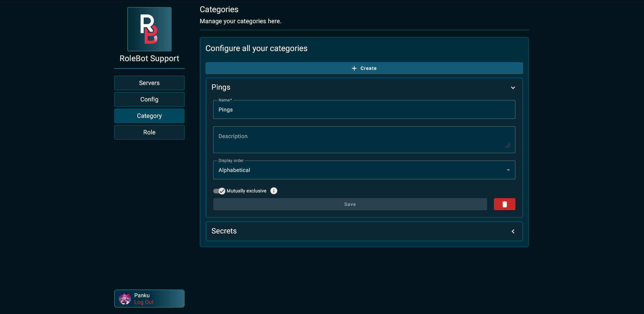
Task: Collapse the Pings category panel
Action: click(x=513, y=87)
